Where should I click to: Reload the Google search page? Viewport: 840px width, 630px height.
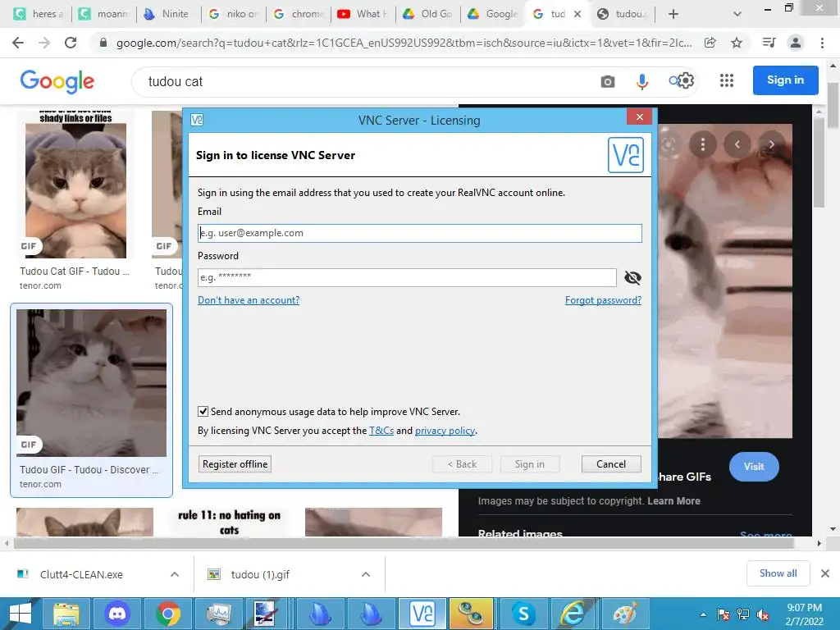[71, 43]
